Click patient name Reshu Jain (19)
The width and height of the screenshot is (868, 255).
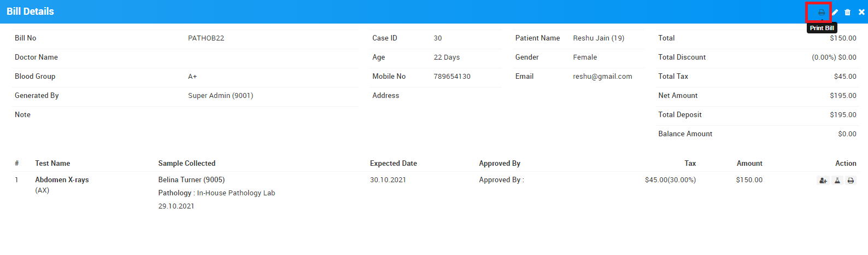tap(598, 38)
